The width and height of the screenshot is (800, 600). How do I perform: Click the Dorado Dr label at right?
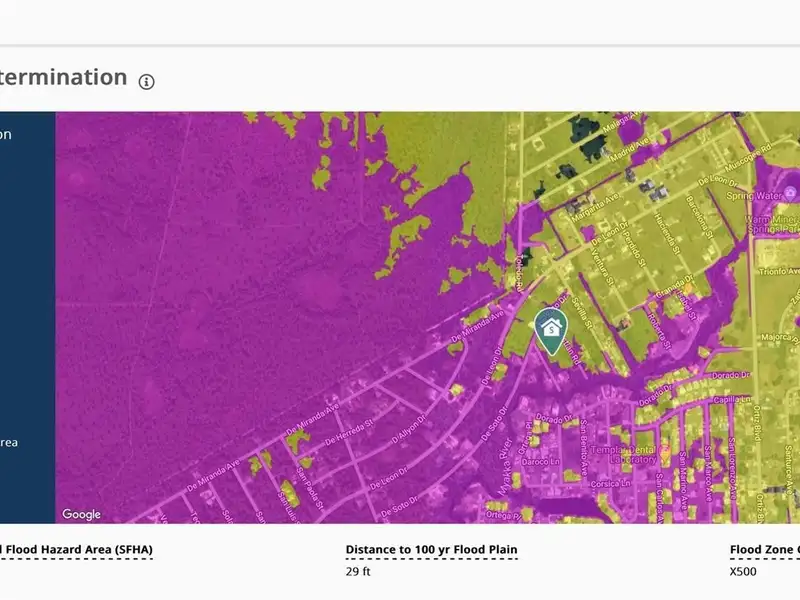tap(731, 374)
